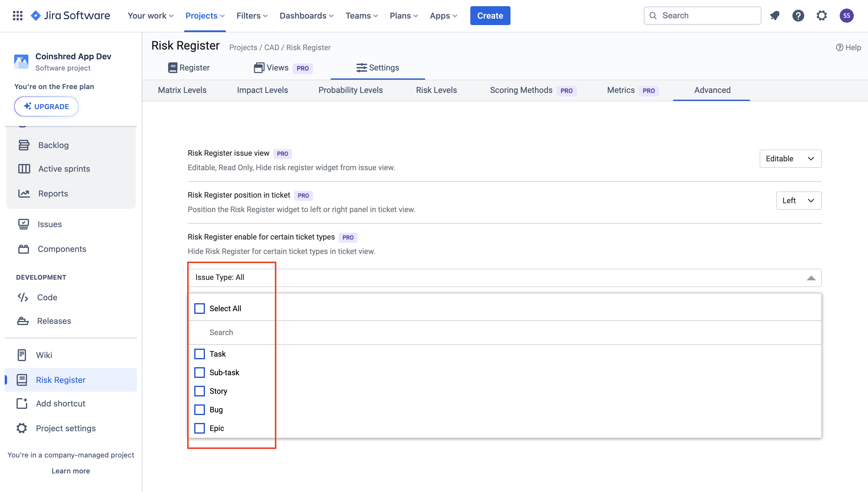The image size is (868, 492).
Task: Open the Register tab
Action: [x=189, y=68]
